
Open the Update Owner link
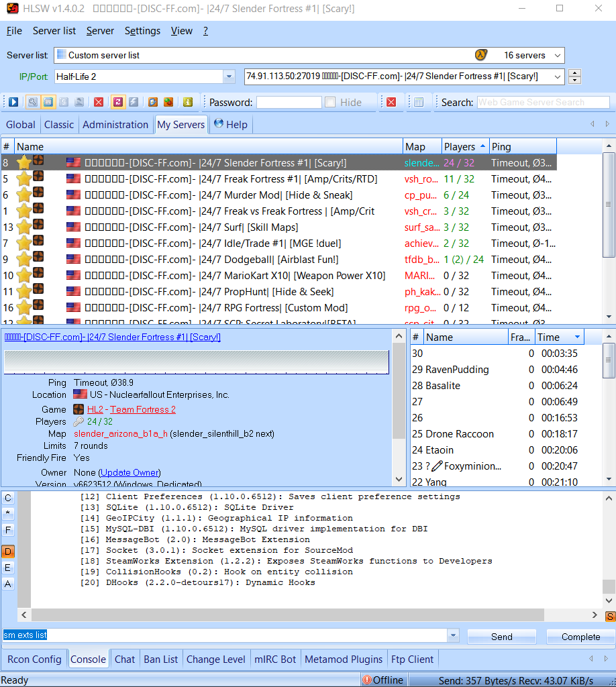(130, 472)
